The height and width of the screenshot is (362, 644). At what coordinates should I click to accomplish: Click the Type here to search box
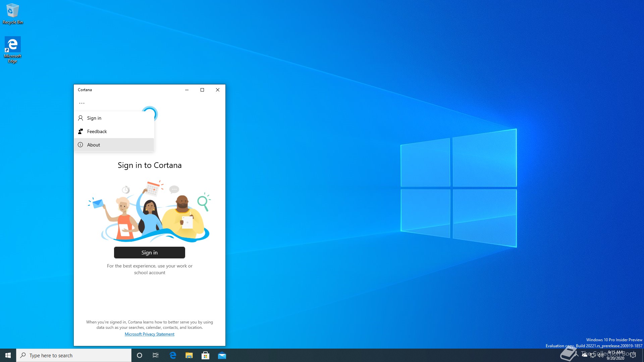click(74, 355)
